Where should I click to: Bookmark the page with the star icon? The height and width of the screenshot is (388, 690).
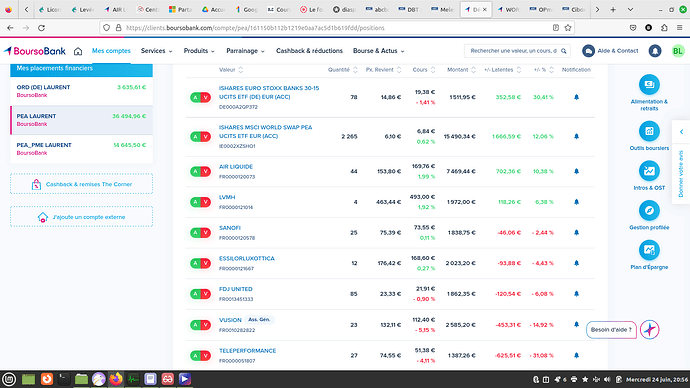pos(568,28)
